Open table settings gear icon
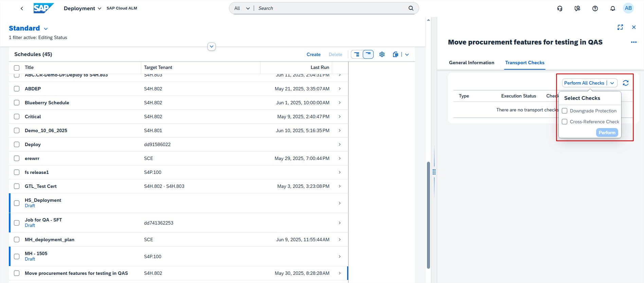 (382, 54)
